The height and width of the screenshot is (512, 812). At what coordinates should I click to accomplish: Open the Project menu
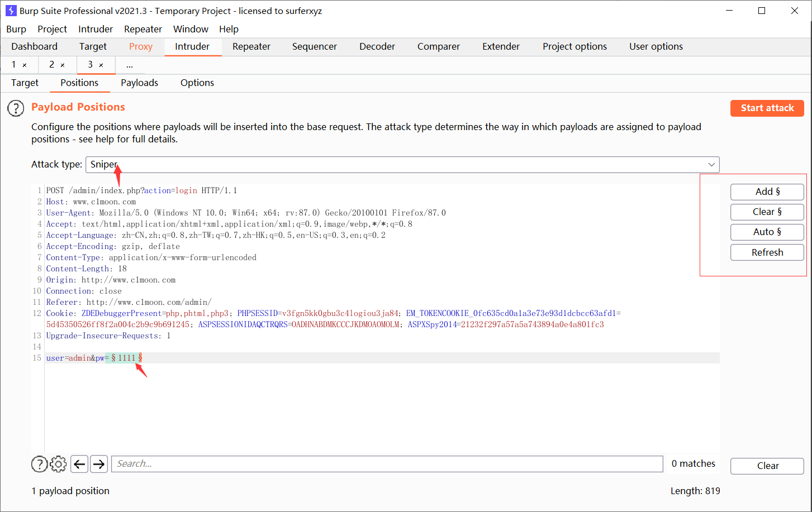point(52,29)
